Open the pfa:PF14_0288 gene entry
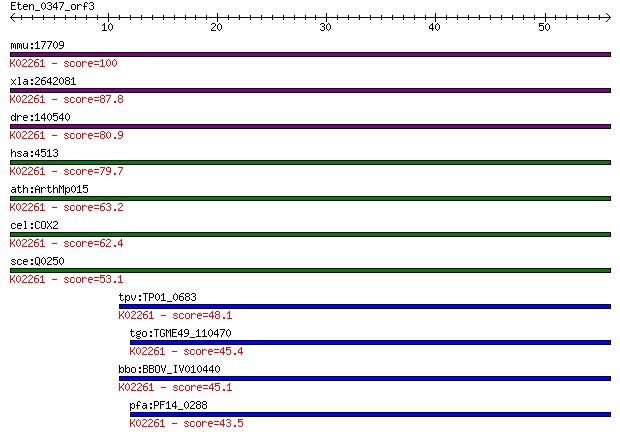Viewport: 620px width, 437px height. tap(168, 405)
